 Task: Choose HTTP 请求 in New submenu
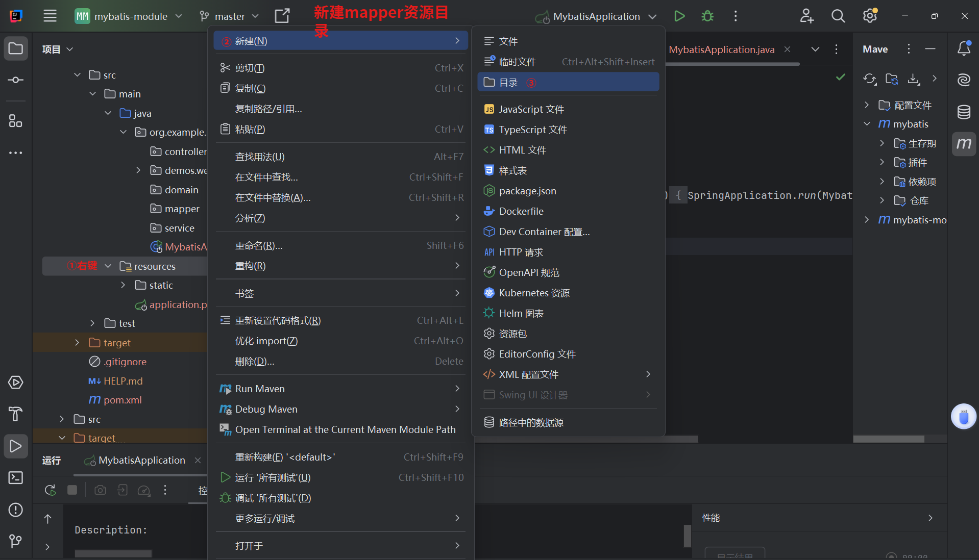(x=568, y=252)
